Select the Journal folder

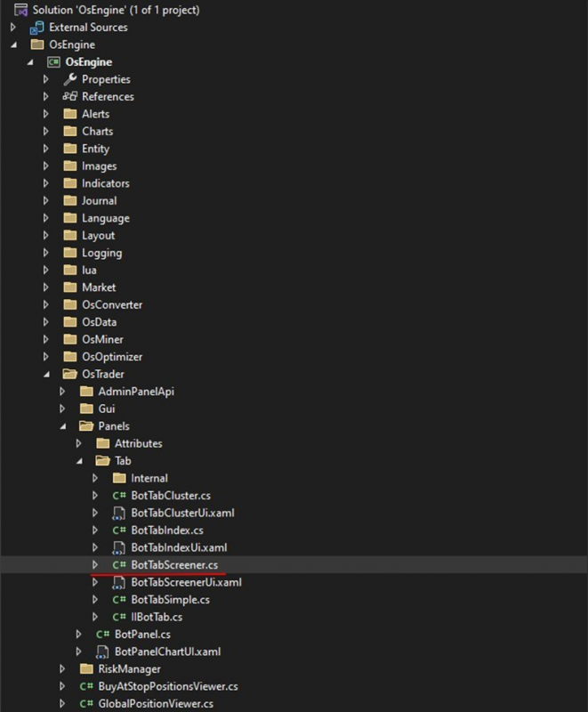100,201
